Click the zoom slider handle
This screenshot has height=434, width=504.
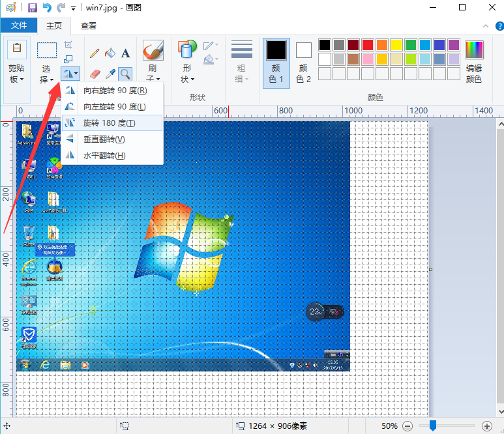433,426
